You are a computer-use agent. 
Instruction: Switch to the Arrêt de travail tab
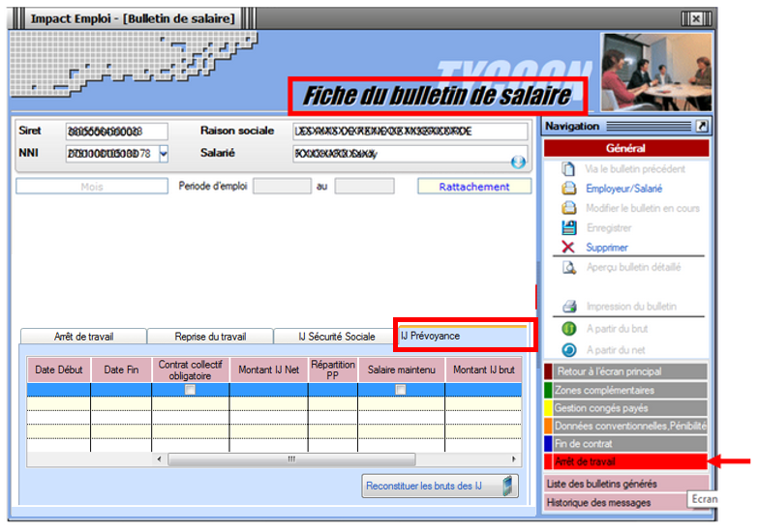(83, 337)
